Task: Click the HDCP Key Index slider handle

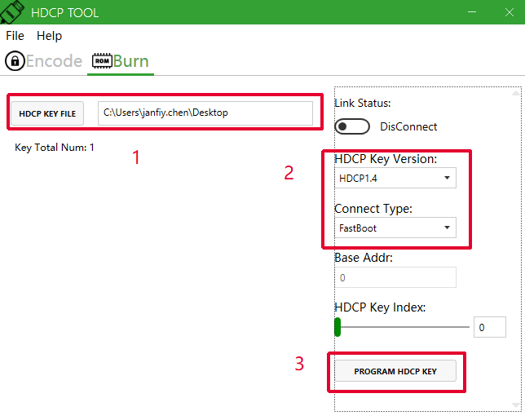Action: coord(337,327)
